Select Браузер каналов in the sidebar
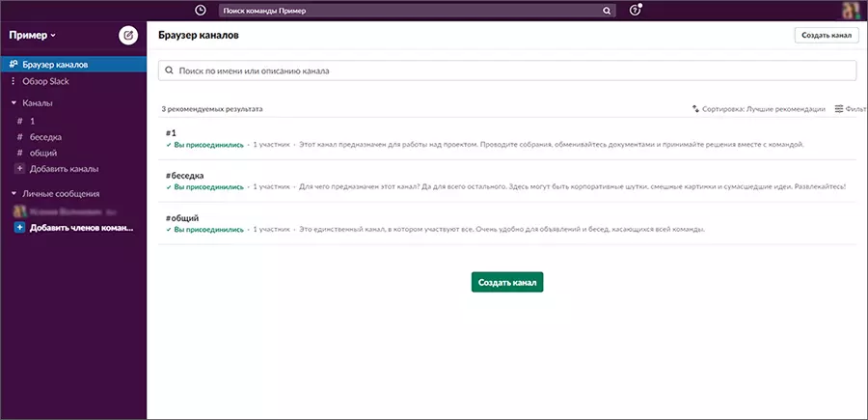This screenshot has height=420, width=868. tap(54, 65)
